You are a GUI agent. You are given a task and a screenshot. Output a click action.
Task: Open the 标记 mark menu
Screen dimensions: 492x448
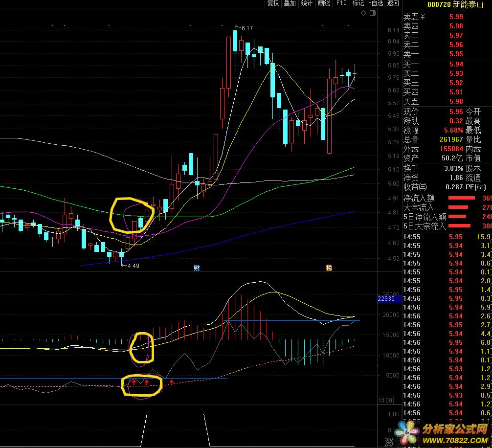click(x=358, y=3)
